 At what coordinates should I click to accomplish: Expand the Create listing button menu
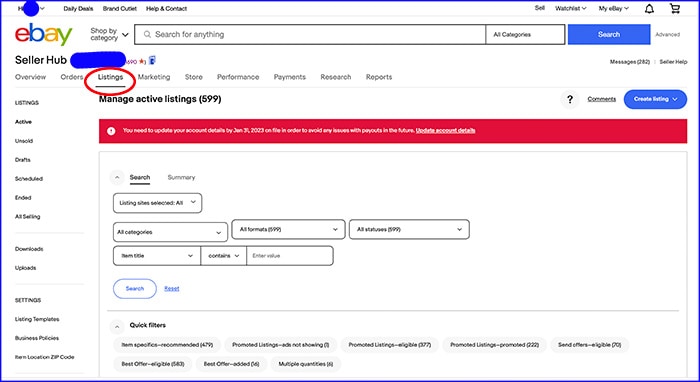[x=655, y=99]
